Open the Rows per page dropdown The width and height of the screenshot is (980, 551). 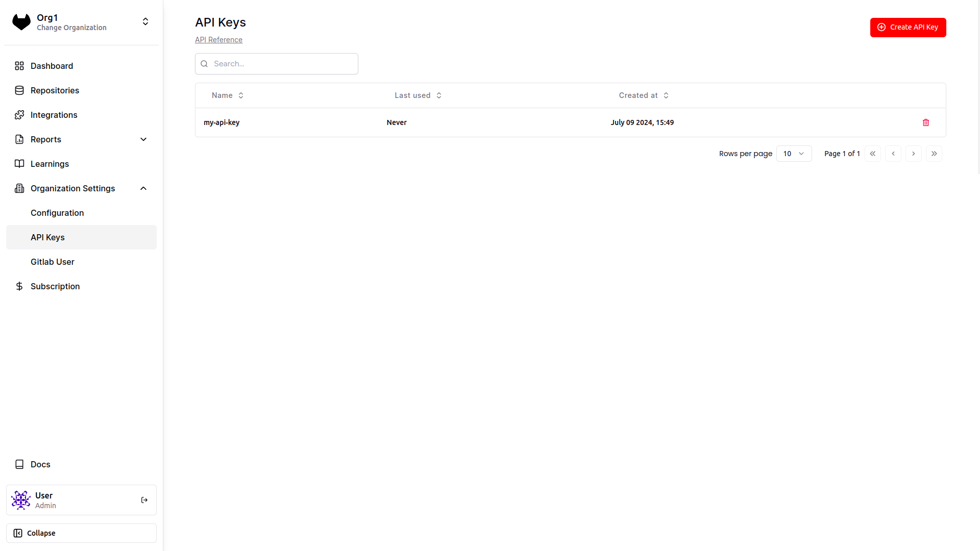[794, 154]
